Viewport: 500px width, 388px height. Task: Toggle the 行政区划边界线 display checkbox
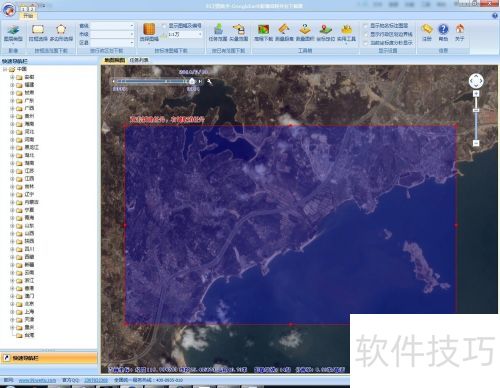click(366, 34)
